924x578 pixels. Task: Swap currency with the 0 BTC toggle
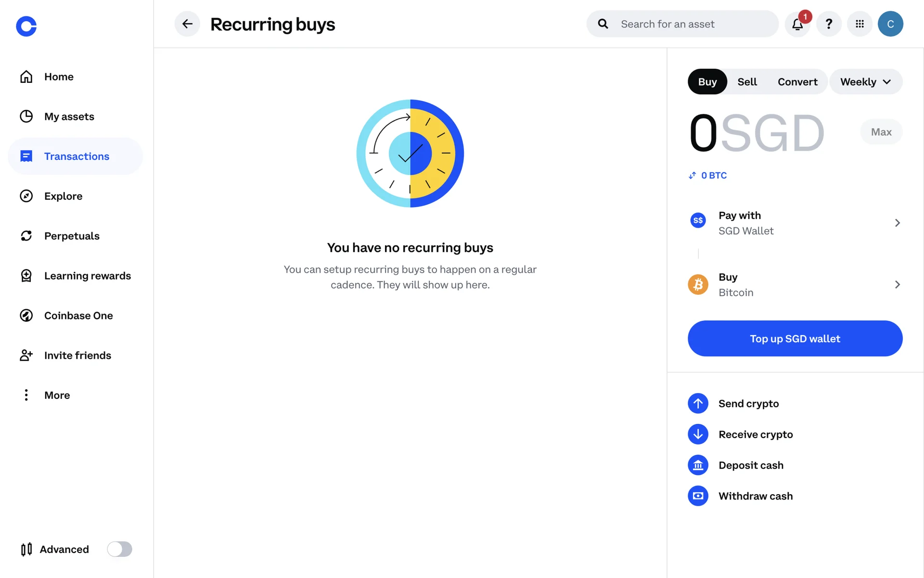coord(707,175)
